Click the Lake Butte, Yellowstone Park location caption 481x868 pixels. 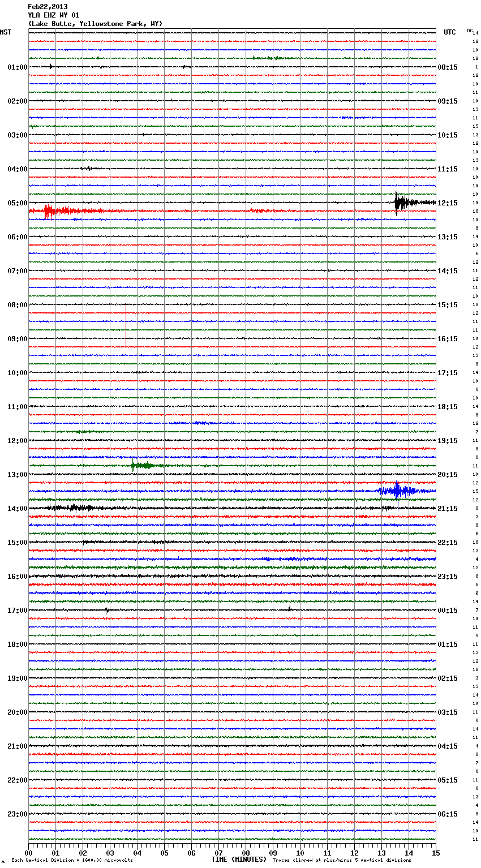pyautogui.click(x=95, y=24)
